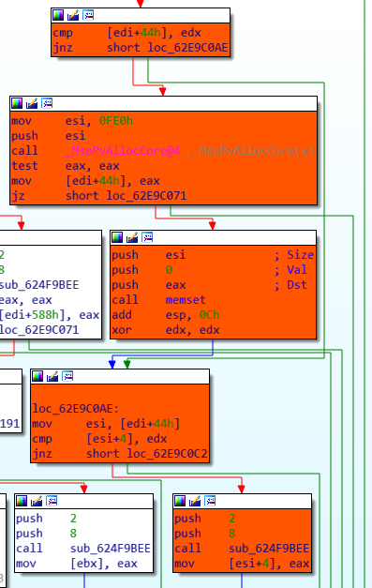This screenshot has width=372, height=588.
Task: Select 'test eax, eax' in MsoPvAllocCore block
Action: pyautogui.click(x=66, y=166)
